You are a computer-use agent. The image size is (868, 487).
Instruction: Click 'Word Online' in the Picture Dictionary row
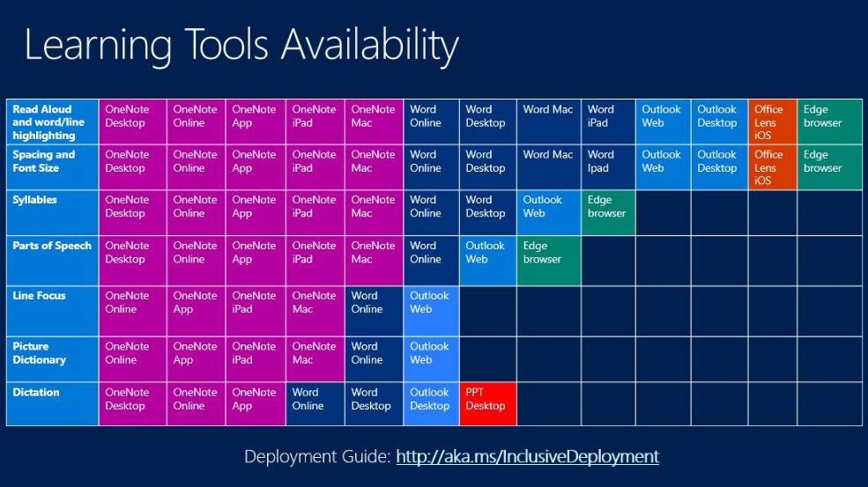click(x=374, y=359)
